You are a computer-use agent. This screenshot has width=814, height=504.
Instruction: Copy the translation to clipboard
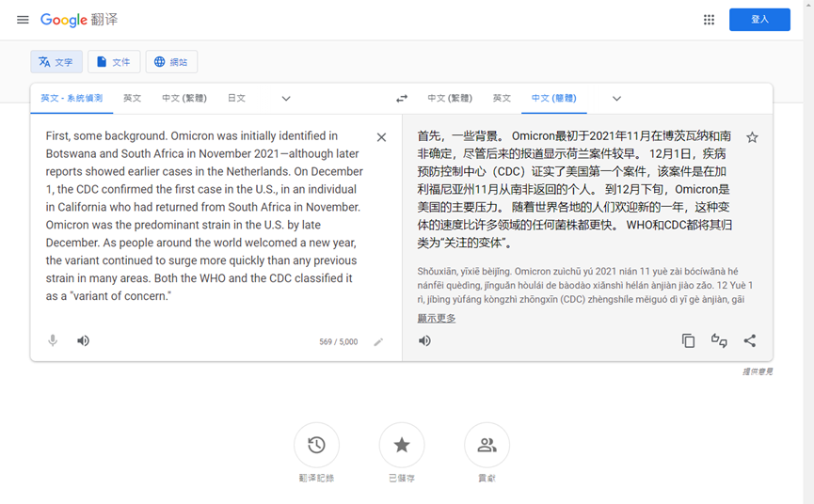[688, 340]
